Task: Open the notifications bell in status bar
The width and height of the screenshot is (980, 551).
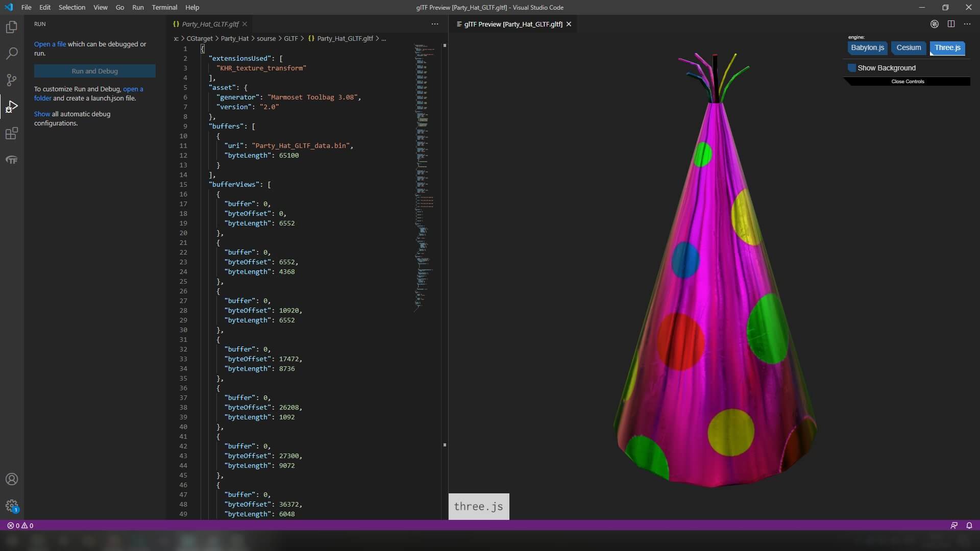Action: pyautogui.click(x=969, y=525)
